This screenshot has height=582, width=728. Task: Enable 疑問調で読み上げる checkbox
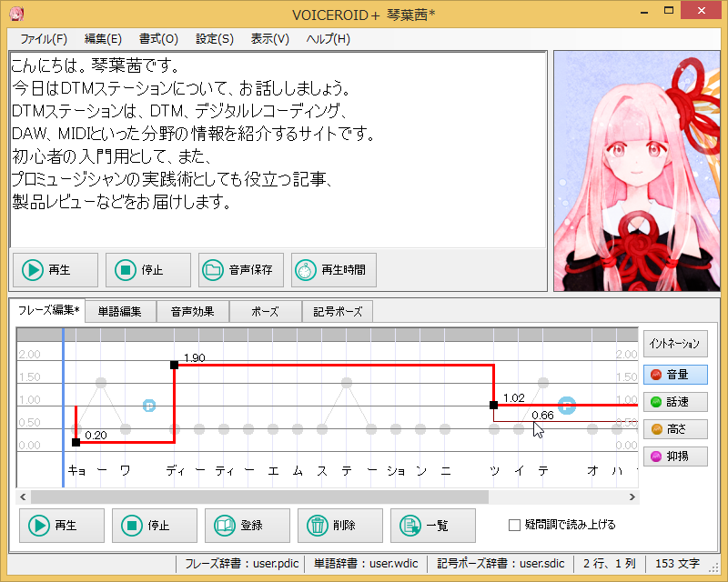pos(514,525)
